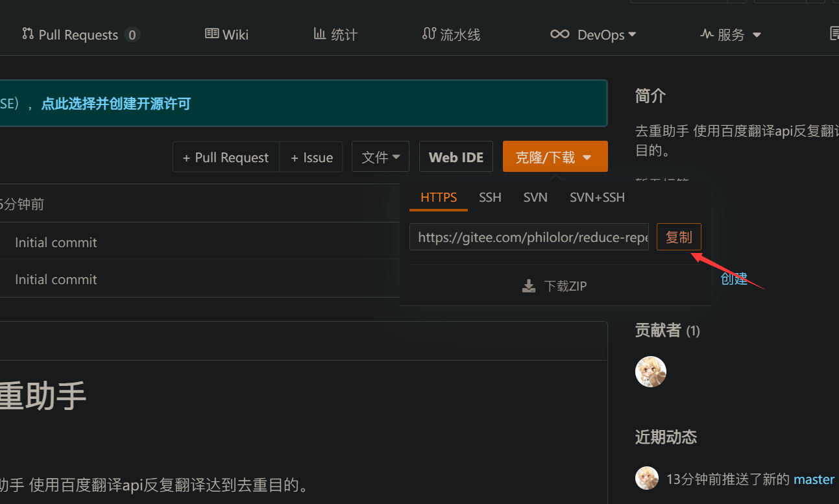Select the SVN+SSH clone tab

pyautogui.click(x=597, y=197)
